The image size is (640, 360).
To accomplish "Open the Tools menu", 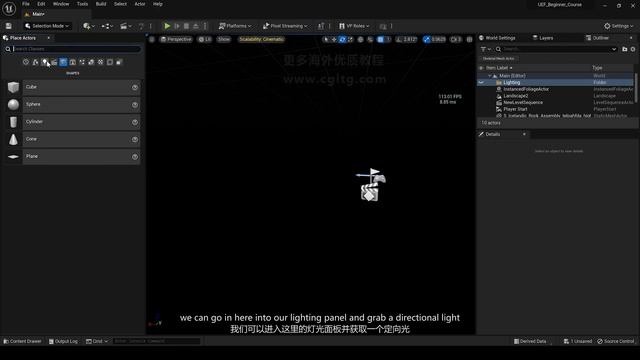I will [82, 4].
